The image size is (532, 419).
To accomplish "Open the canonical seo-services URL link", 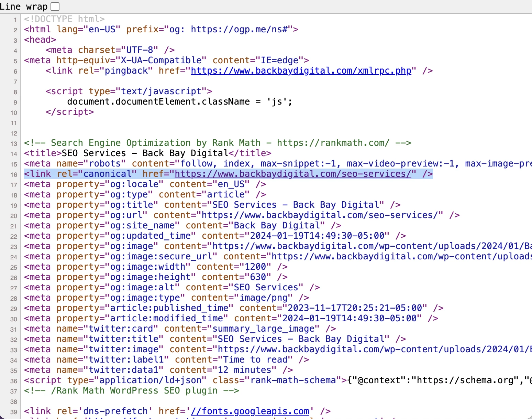I will pyautogui.click(x=293, y=174).
